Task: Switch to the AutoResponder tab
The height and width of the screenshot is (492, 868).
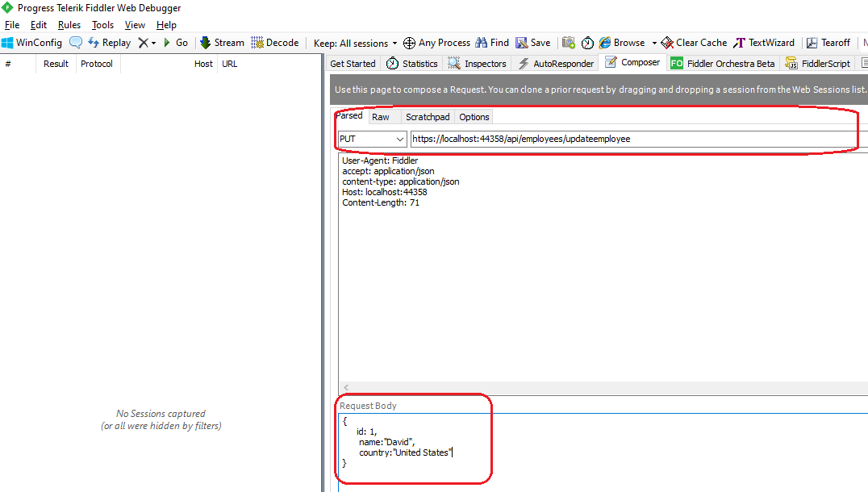Action: [x=556, y=64]
